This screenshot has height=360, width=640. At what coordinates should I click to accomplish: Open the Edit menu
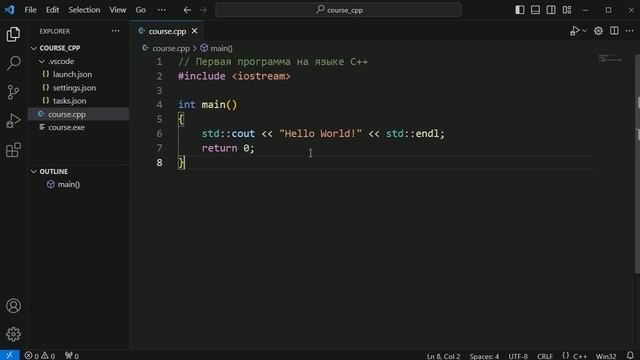pos(52,10)
